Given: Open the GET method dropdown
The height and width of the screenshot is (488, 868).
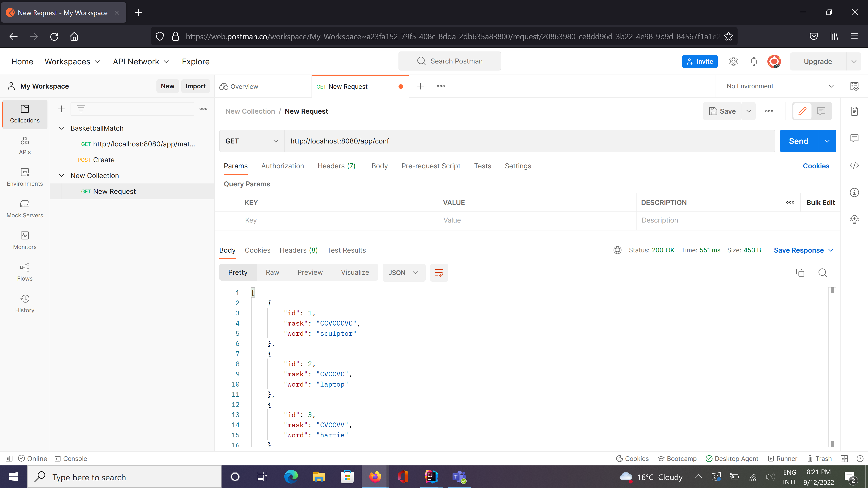Looking at the screenshot, I should click(x=251, y=141).
